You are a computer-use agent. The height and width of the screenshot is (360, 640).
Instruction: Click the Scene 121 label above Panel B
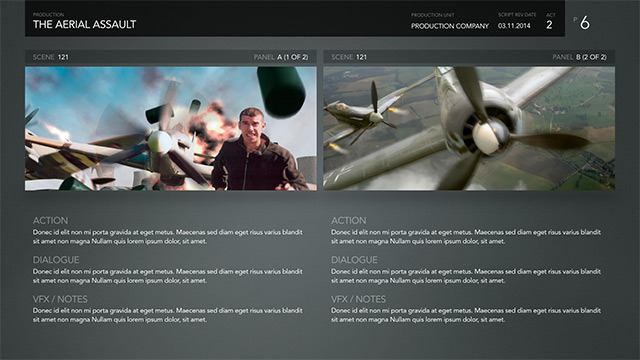click(349, 57)
